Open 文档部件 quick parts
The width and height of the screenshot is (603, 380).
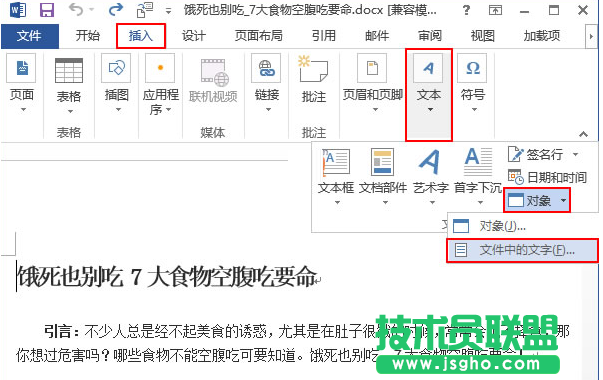(383, 177)
